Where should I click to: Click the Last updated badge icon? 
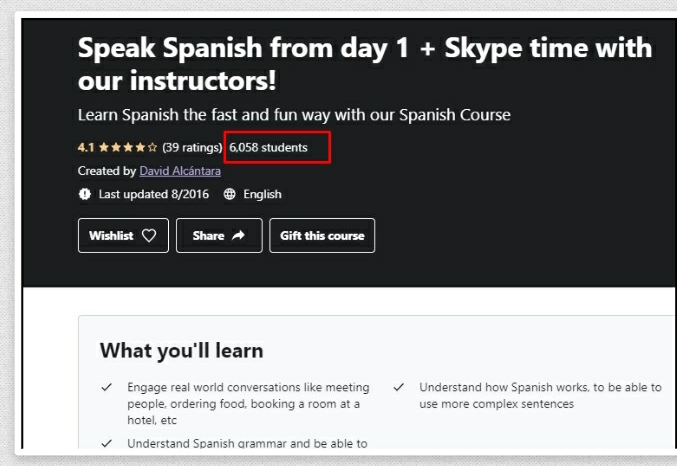pyautogui.click(x=84, y=194)
